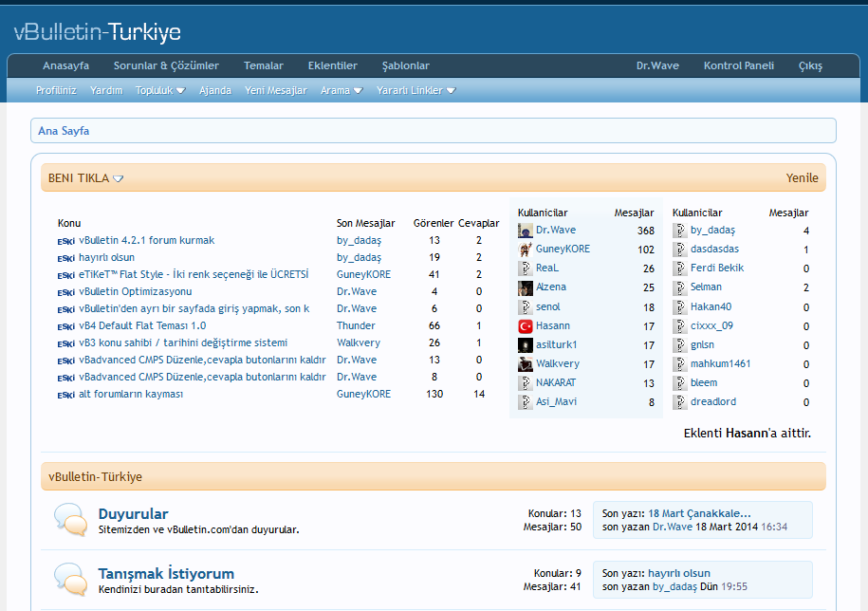Open the Ana Sayfa breadcrumb link
Screen dimensions: 868x611
[64, 131]
